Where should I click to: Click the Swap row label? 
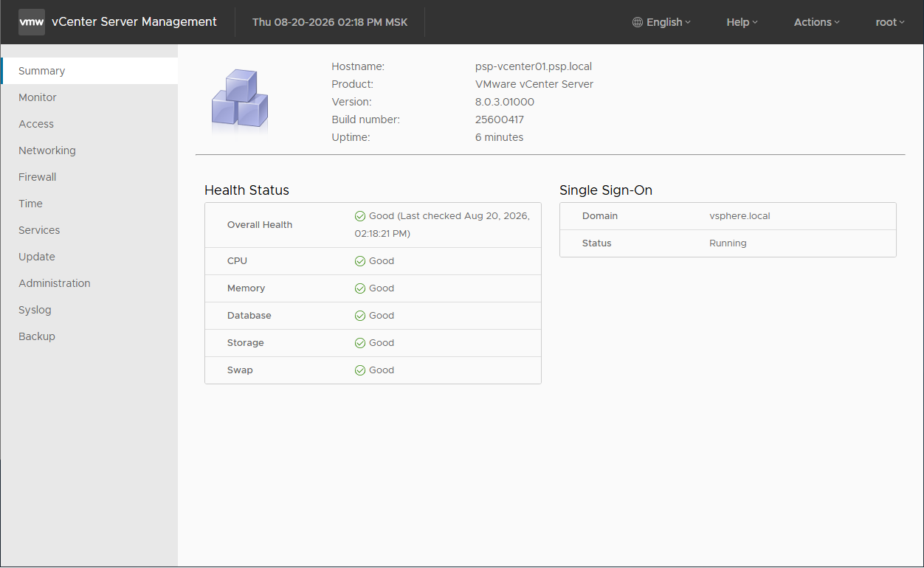coord(240,370)
